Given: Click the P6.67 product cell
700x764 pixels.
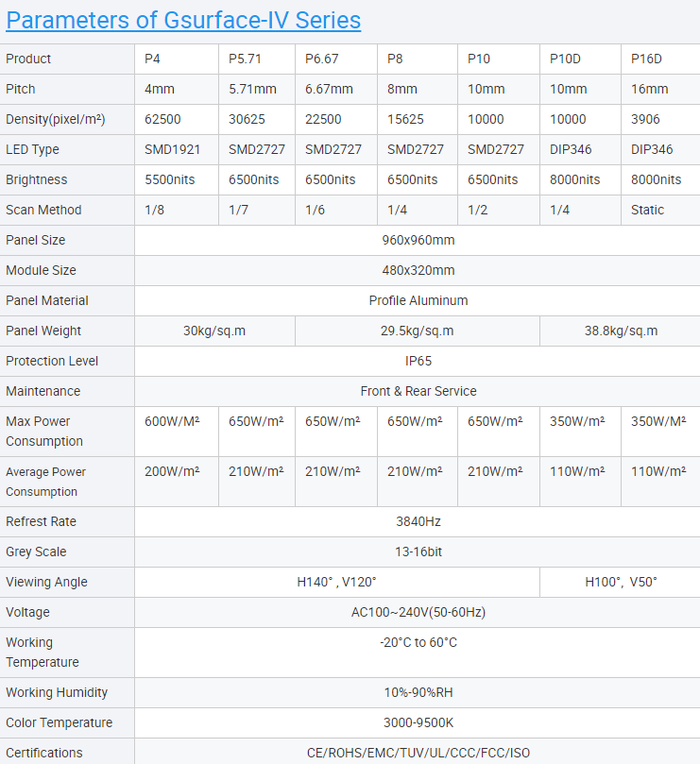Looking at the screenshot, I should point(324,59).
